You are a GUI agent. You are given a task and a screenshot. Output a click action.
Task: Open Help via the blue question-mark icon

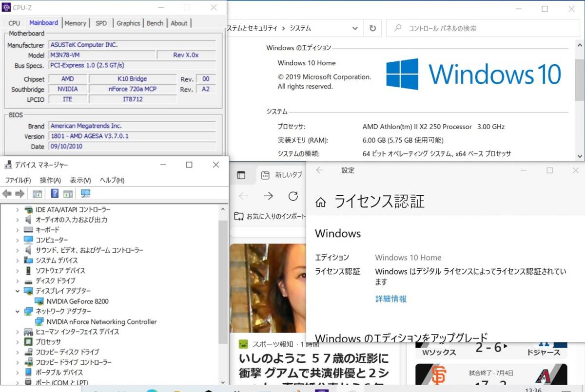[x=55, y=193]
